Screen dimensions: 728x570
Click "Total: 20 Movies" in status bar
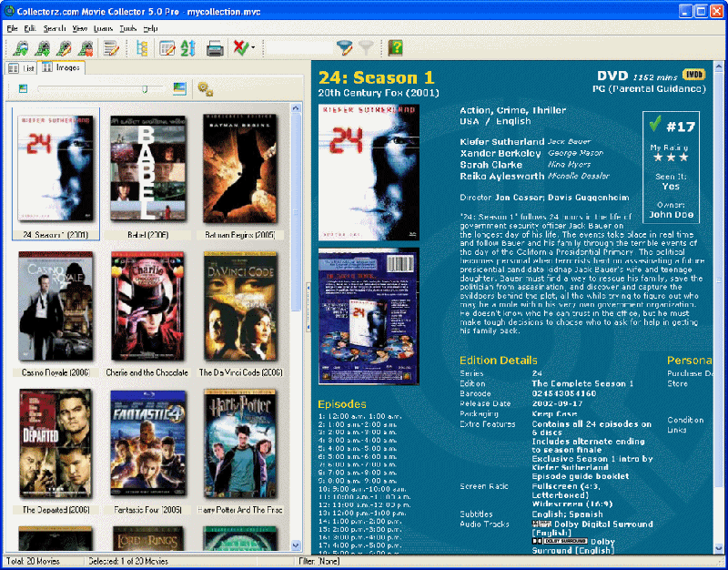[33, 561]
